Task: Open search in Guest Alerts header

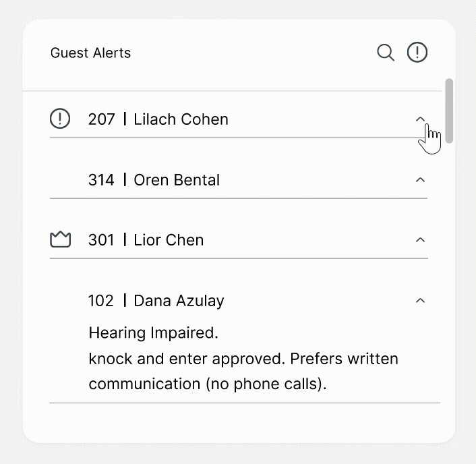Action: [x=386, y=53]
